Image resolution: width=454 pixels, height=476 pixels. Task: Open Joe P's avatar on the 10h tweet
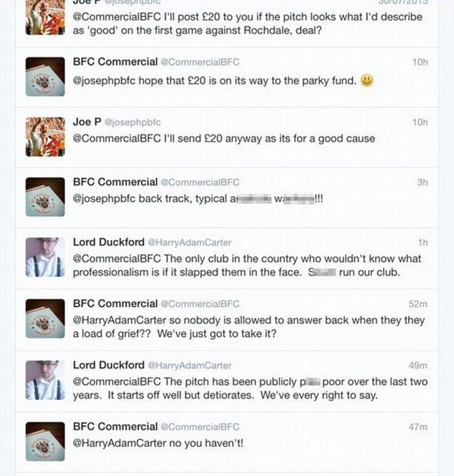tap(45, 136)
